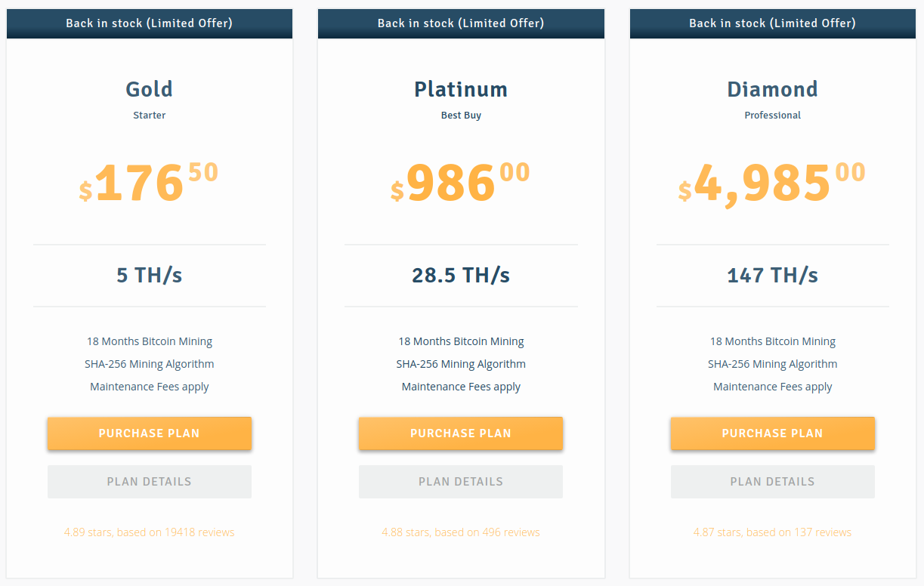
Task: Click Purchase Plan for the Platinum plan
Action: click(x=461, y=433)
